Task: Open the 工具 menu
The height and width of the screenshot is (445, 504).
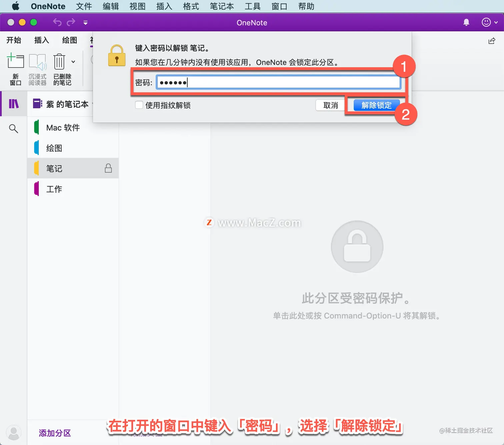Action: pos(252,6)
